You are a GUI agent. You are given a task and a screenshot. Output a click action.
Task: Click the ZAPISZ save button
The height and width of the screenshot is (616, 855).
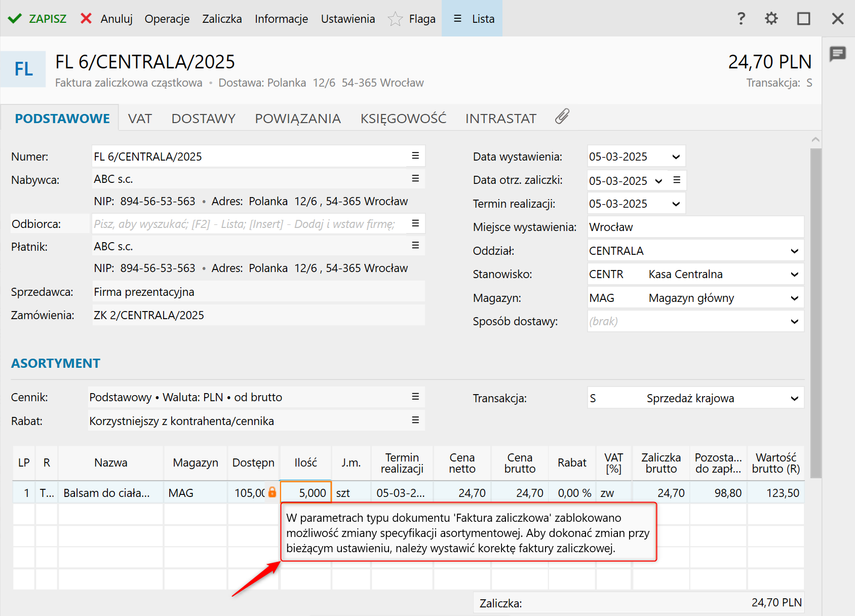pyautogui.click(x=37, y=19)
